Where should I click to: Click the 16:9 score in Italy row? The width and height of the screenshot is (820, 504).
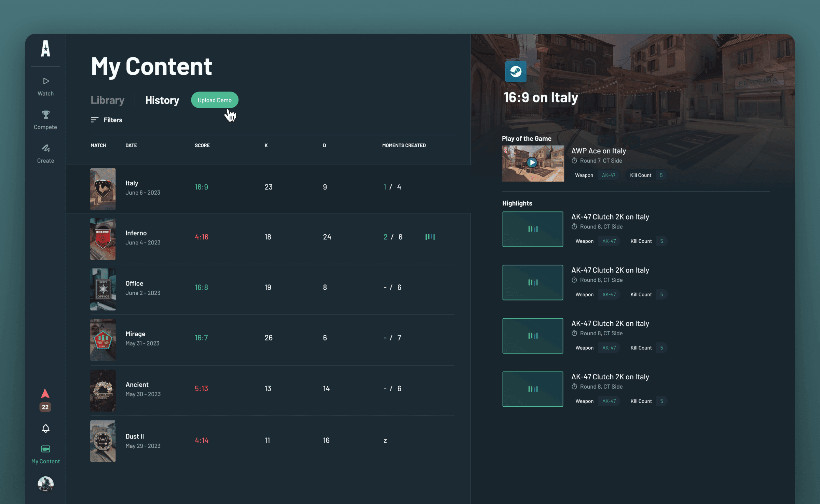click(201, 187)
